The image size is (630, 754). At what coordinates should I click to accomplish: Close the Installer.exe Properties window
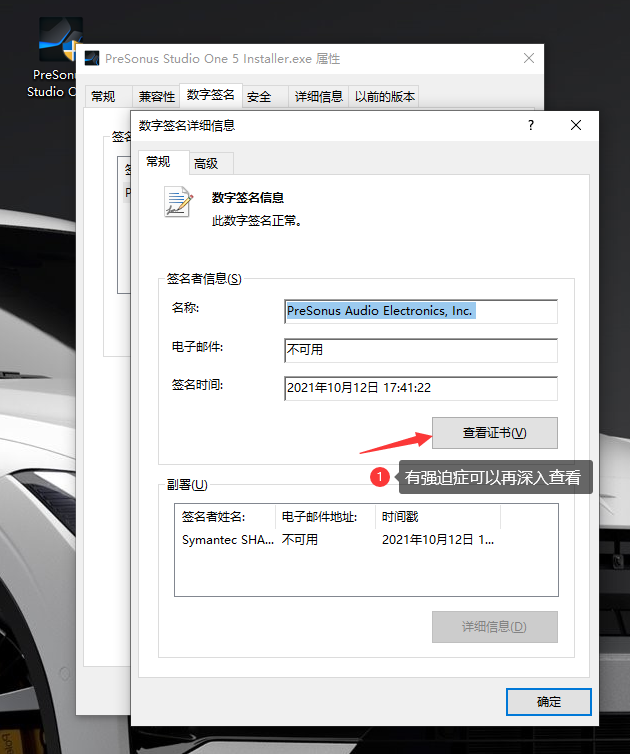[529, 58]
